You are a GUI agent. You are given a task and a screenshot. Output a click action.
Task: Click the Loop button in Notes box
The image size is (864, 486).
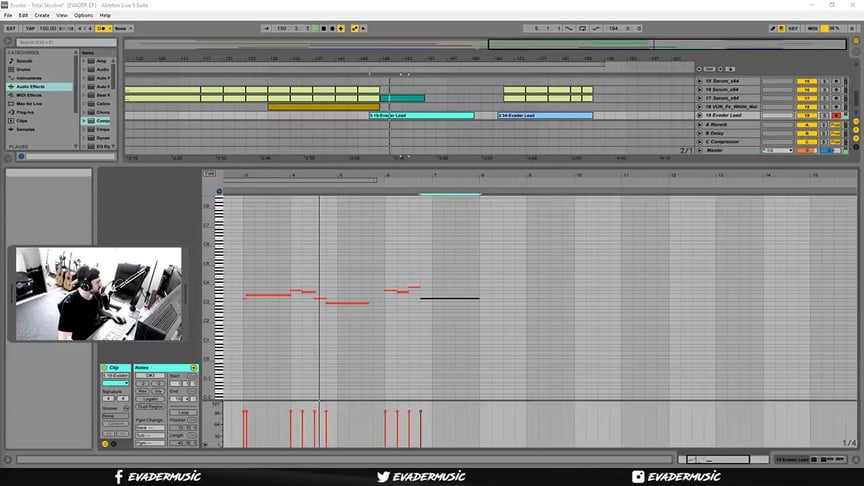point(183,412)
